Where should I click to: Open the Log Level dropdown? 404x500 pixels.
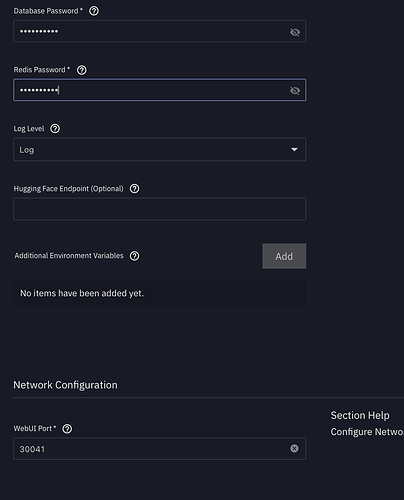160,149
